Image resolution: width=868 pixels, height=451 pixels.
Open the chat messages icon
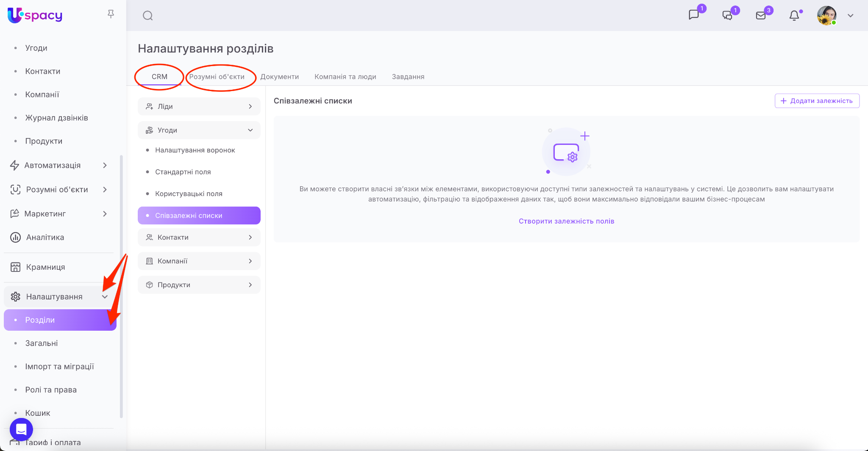[x=694, y=15]
